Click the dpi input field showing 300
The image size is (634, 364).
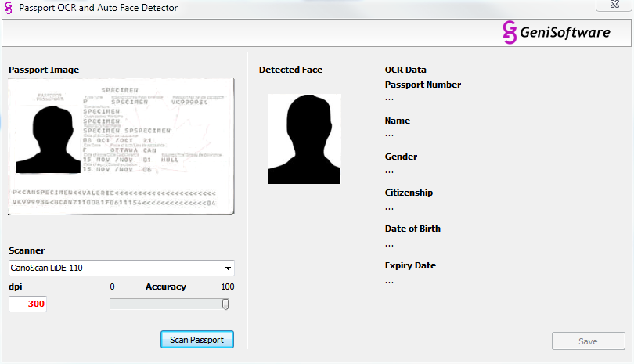click(27, 304)
